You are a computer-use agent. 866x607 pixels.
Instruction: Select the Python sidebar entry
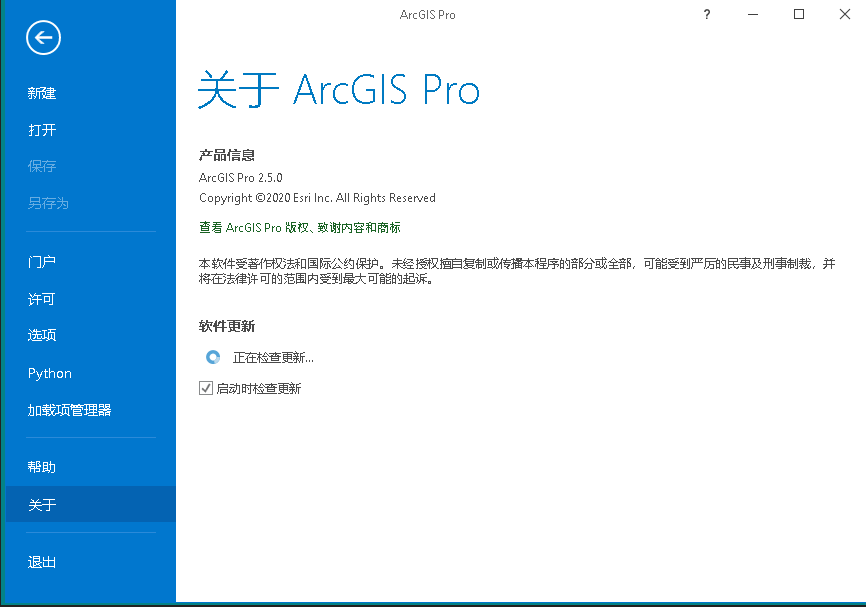pyautogui.click(x=50, y=373)
